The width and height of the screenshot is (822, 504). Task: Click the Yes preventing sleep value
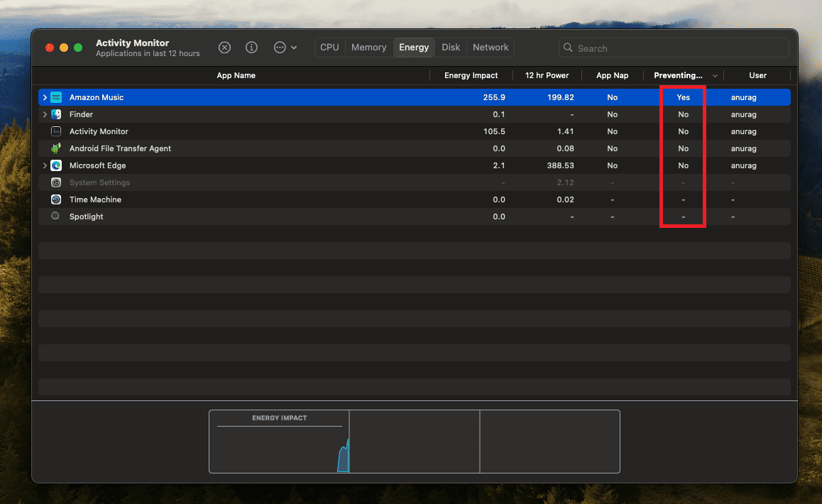(683, 97)
